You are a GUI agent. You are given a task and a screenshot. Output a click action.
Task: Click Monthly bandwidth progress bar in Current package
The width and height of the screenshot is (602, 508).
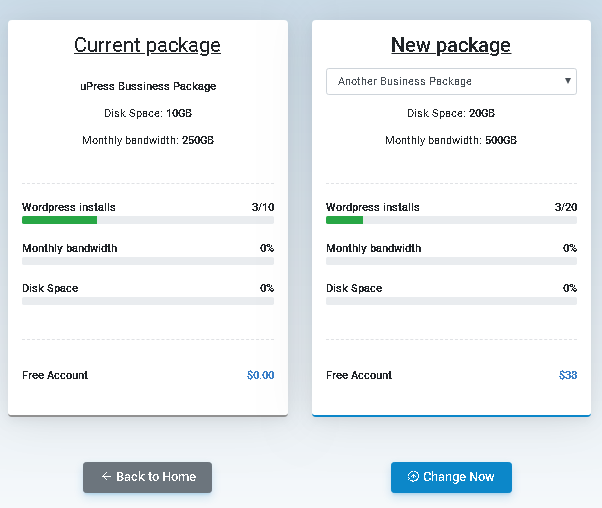tap(148, 261)
